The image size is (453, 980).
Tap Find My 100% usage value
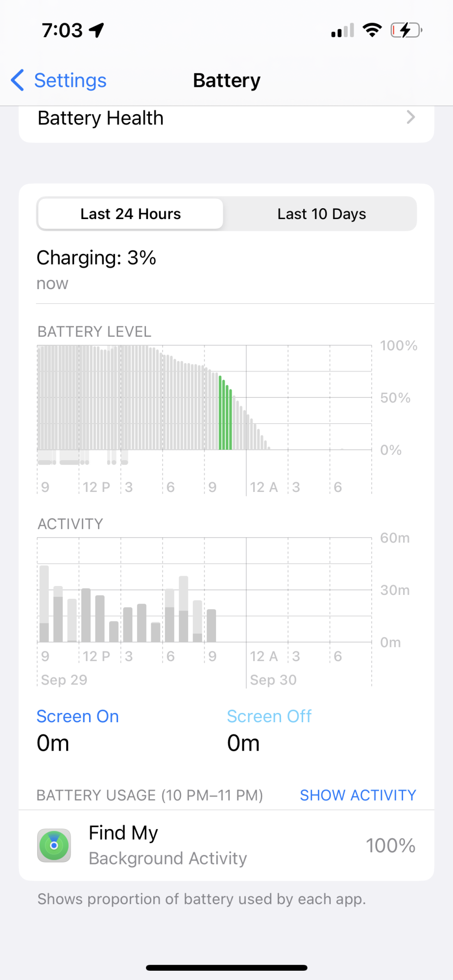[390, 846]
